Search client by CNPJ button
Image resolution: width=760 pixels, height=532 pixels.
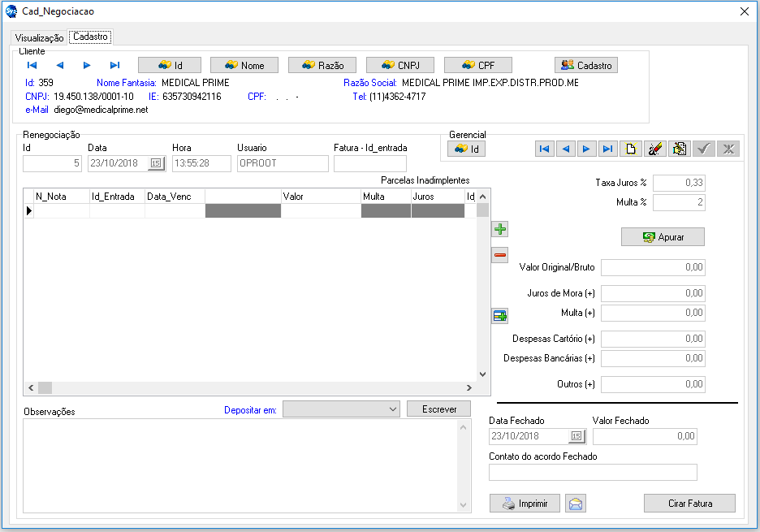399,66
